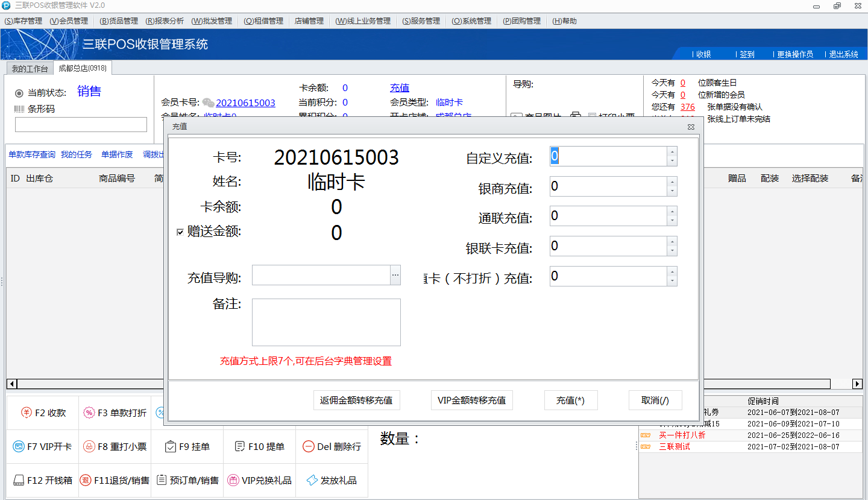Click the 发放礼品 ticket icon
This screenshot has height=500, width=868.
pyautogui.click(x=312, y=480)
